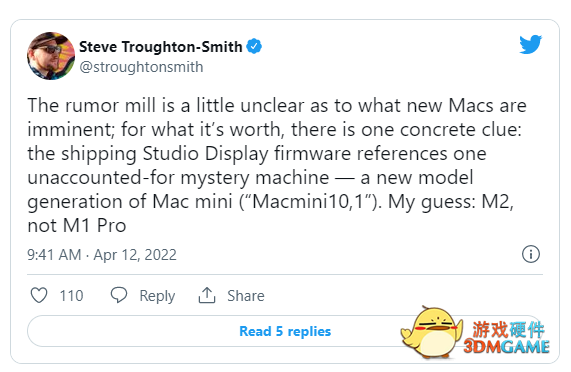Click the "not M1 Pro" closing line
This screenshot has height=372, width=571.
coord(77,226)
